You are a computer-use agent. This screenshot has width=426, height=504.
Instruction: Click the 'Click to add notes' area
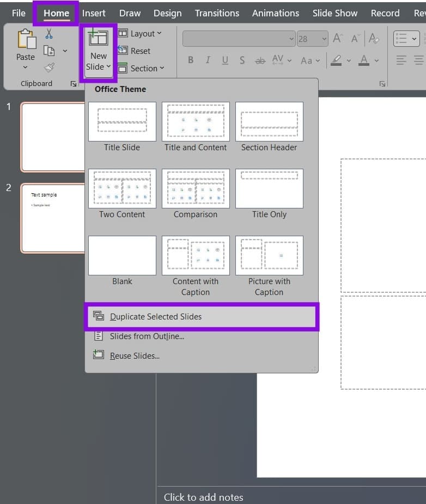pyautogui.click(x=203, y=497)
